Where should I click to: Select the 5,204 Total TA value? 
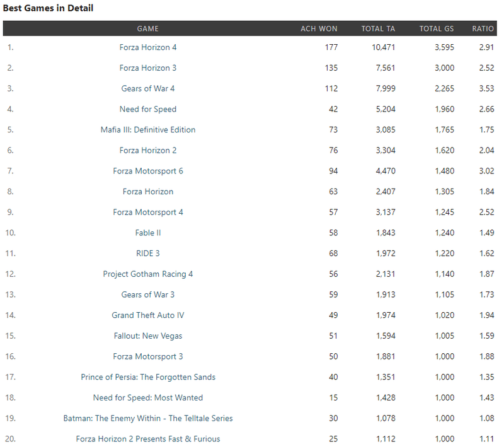tap(386, 109)
